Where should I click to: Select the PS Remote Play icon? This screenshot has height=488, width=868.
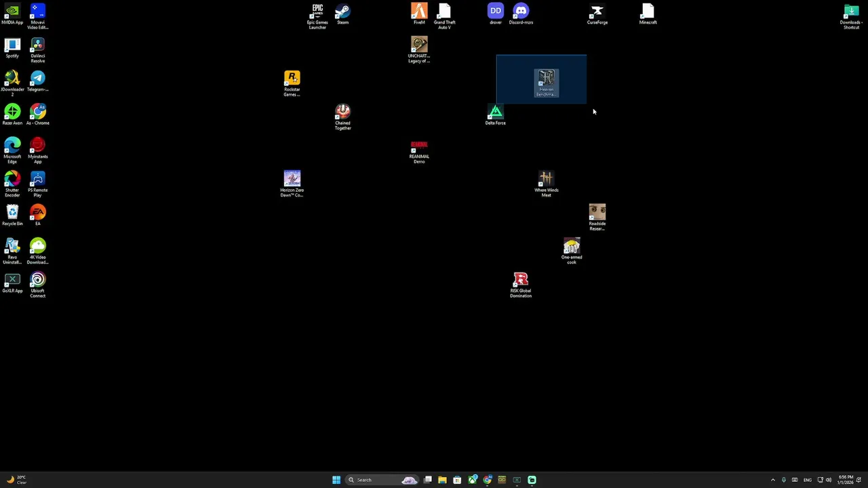[38, 184]
